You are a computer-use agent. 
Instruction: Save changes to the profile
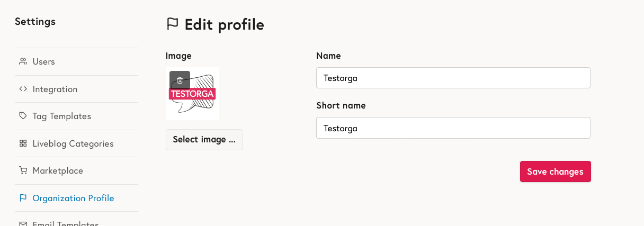pos(555,171)
